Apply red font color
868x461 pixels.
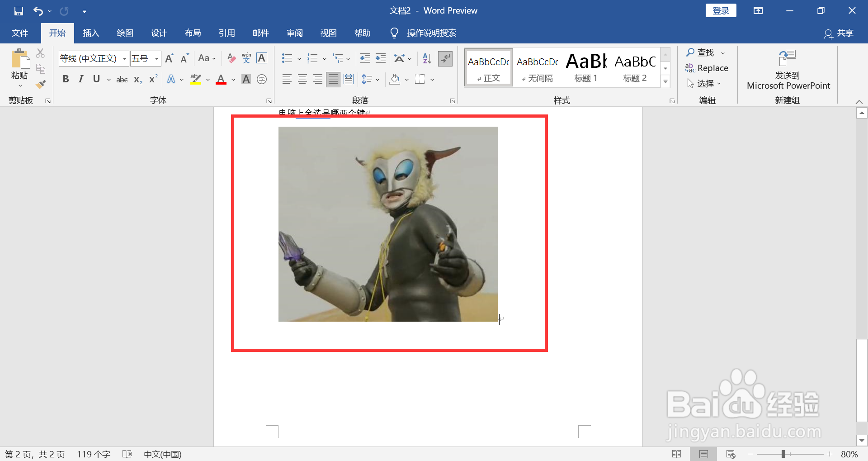tap(221, 80)
